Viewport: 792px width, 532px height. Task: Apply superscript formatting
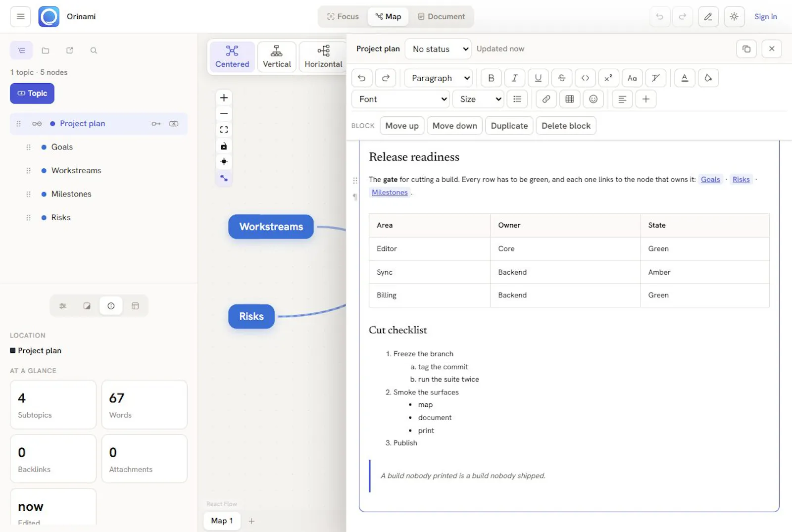point(608,78)
